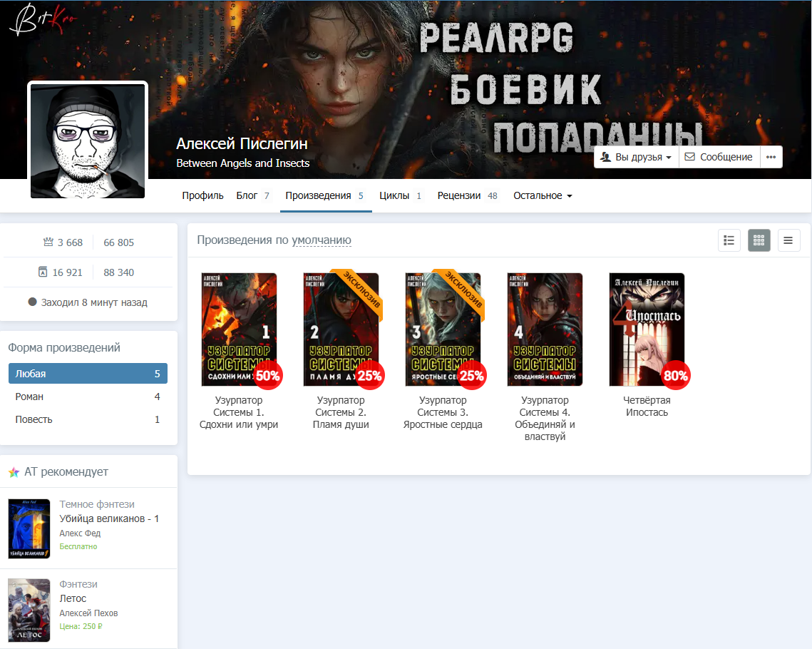The image size is (812, 649).
Task: Click title Узурпатор Системы 2. Пламя души
Action: [x=341, y=412]
